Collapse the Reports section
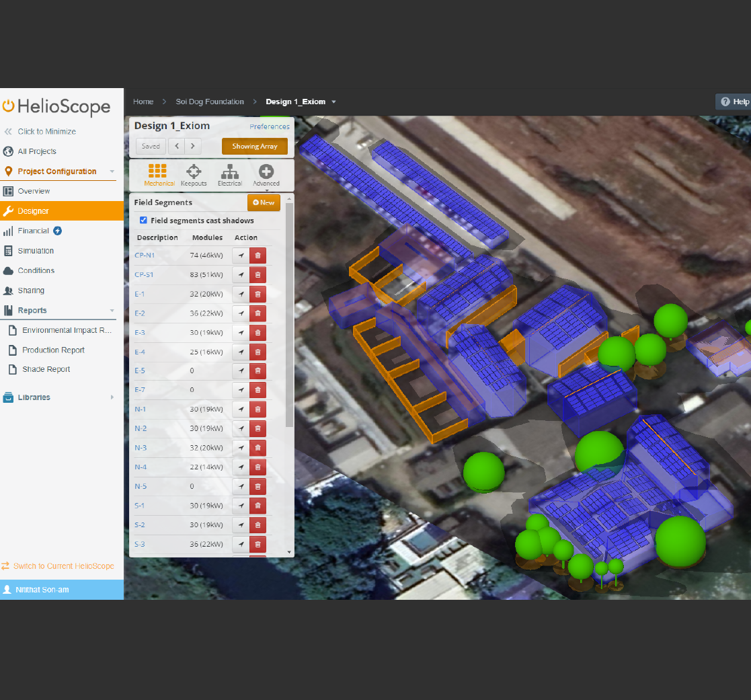751x700 pixels. coord(112,311)
